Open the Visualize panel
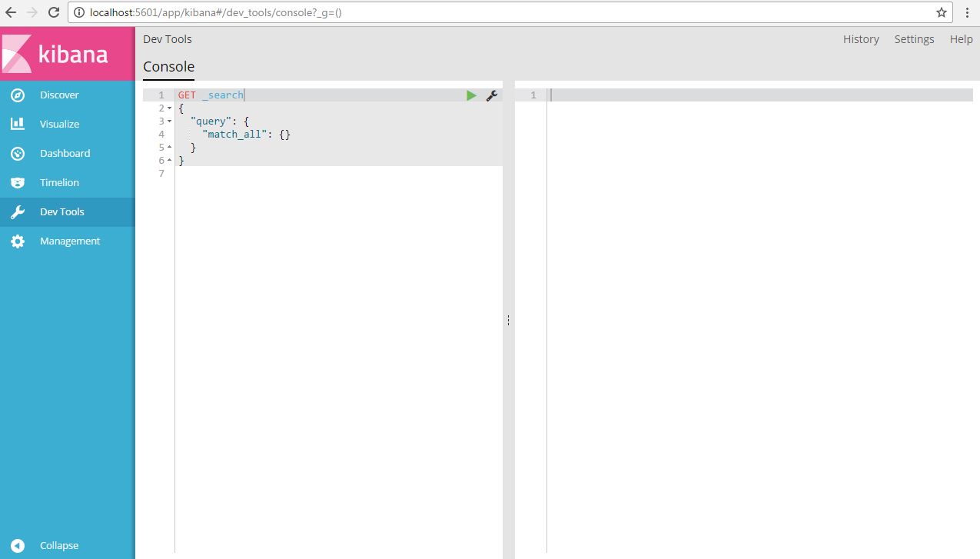The height and width of the screenshot is (559, 980). pos(58,124)
